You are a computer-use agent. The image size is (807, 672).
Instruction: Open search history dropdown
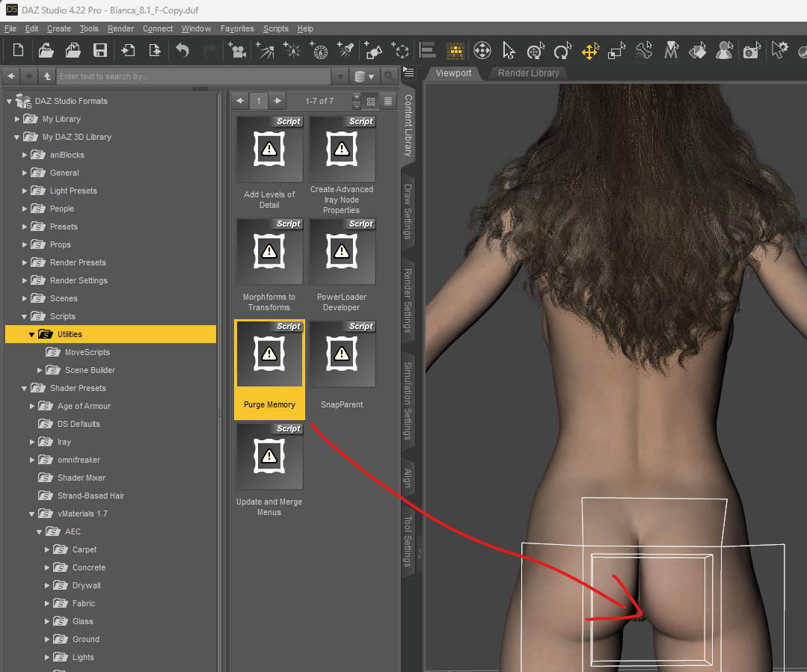340,77
